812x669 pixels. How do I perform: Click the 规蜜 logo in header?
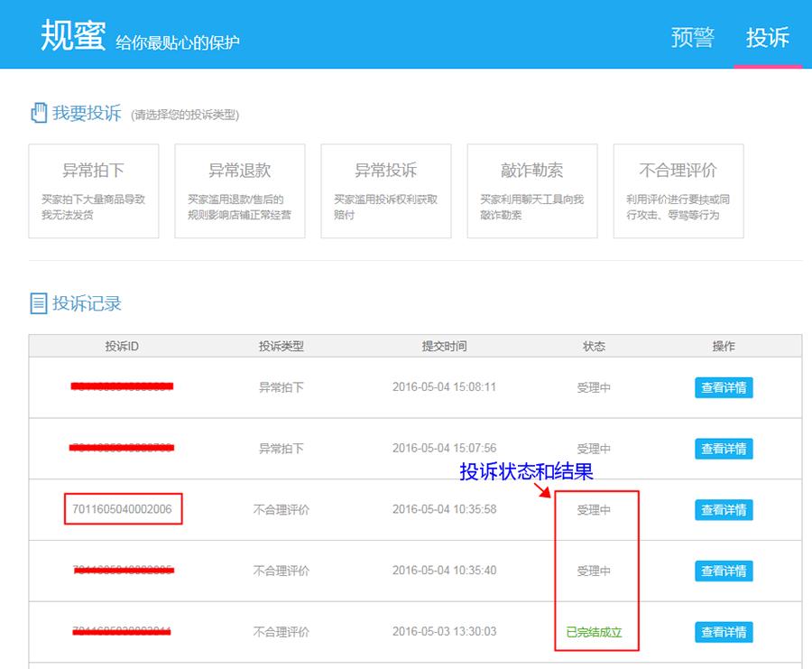click(x=73, y=34)
